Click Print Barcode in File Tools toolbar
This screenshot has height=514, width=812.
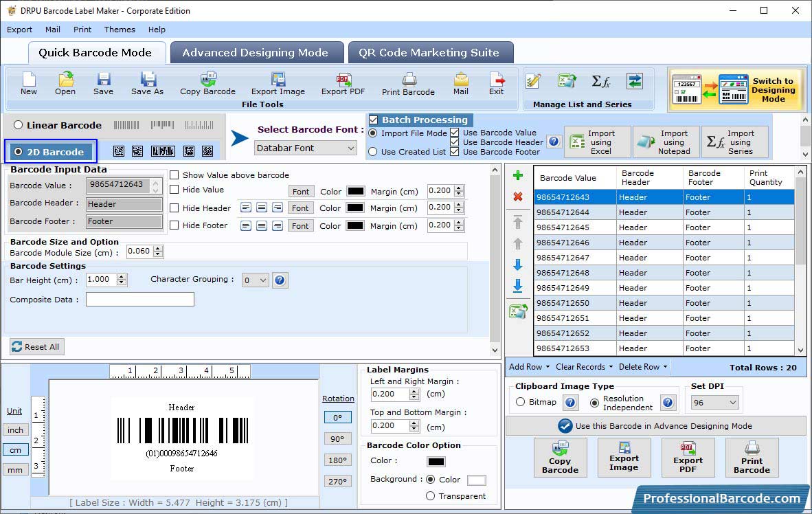408,84
